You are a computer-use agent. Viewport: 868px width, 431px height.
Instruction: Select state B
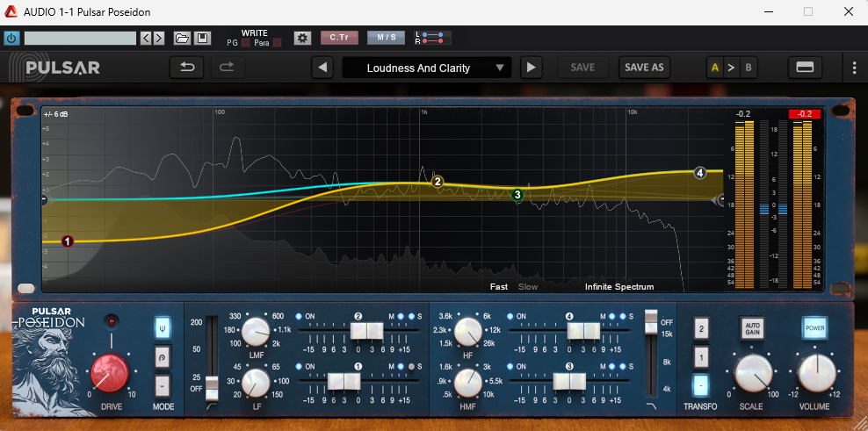pyautogui.click(x=749, y=68)
